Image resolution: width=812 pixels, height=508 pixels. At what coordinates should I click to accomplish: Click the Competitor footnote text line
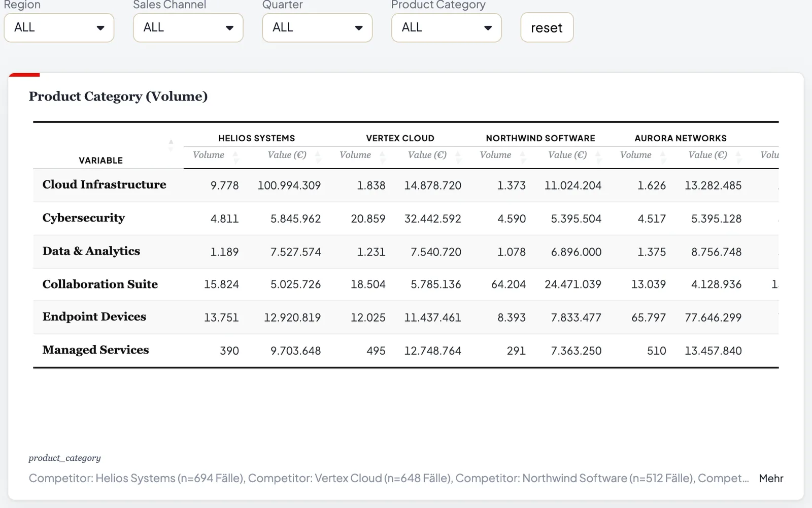[x=389, y=478]
